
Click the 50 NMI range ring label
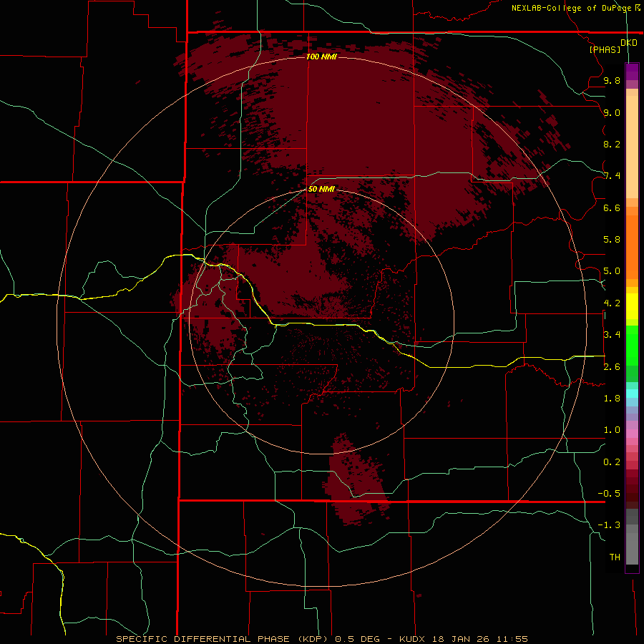pos(321,189)
